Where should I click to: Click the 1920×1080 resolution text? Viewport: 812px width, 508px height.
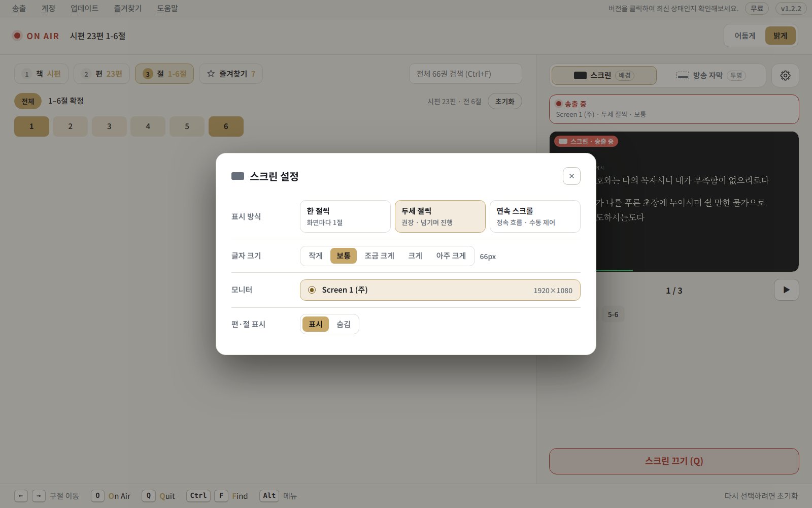553,291
